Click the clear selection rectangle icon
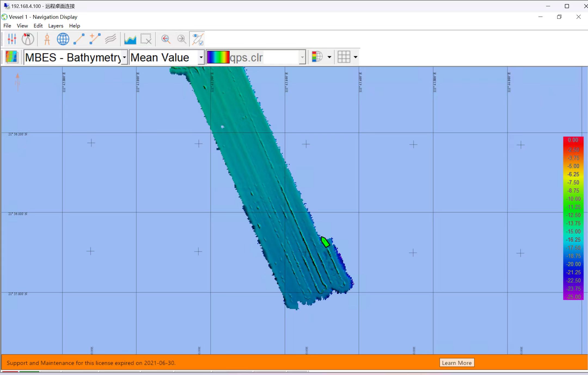The width and height of the screenshot is (588, 375). (146, 39)
